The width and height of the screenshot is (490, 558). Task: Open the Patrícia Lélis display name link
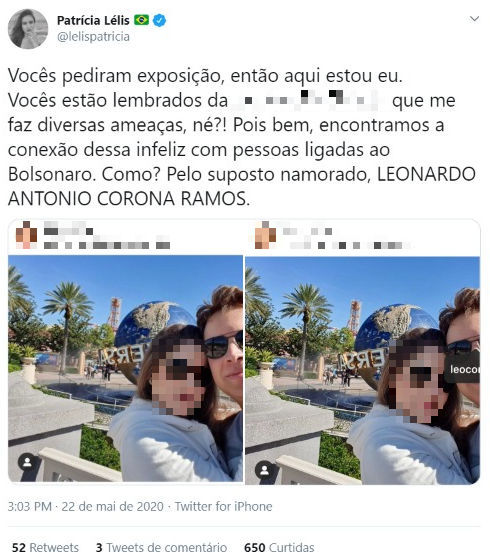pyautogui.click(x=93, y=20)
